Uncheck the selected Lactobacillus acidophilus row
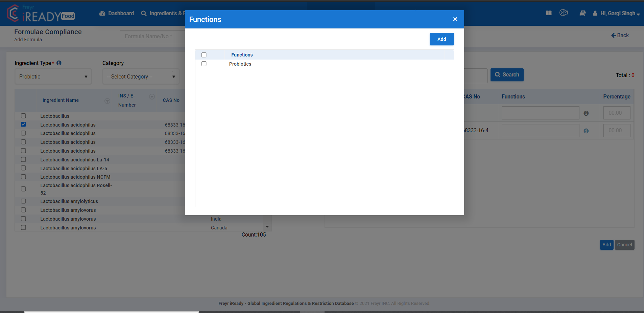The height and width of the screenshot is (313, 644). [23, 124]
